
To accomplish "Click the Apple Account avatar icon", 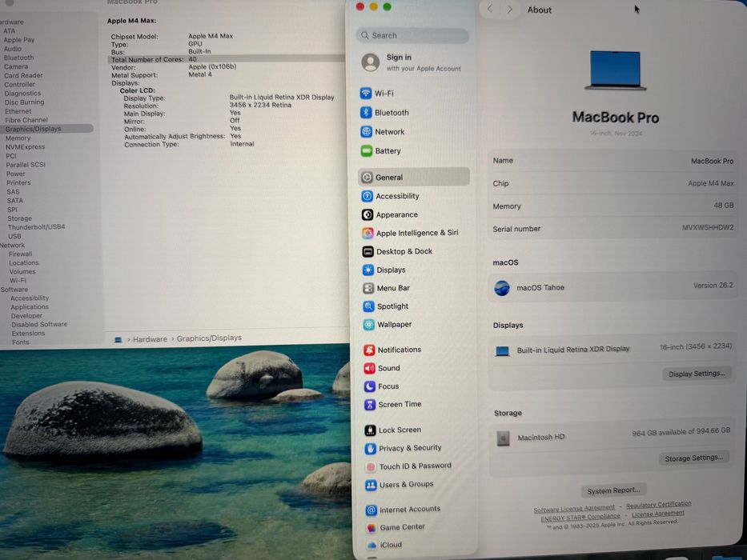I will [370, 62].
